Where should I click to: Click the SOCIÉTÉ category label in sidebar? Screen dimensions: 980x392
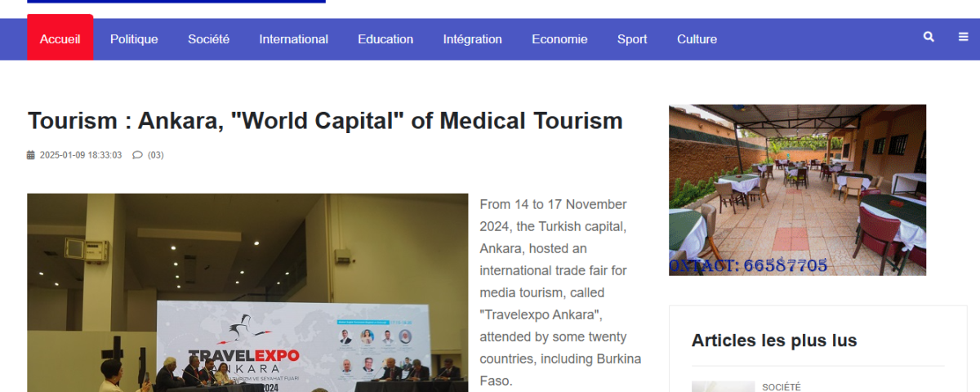(x=782, y=387)
